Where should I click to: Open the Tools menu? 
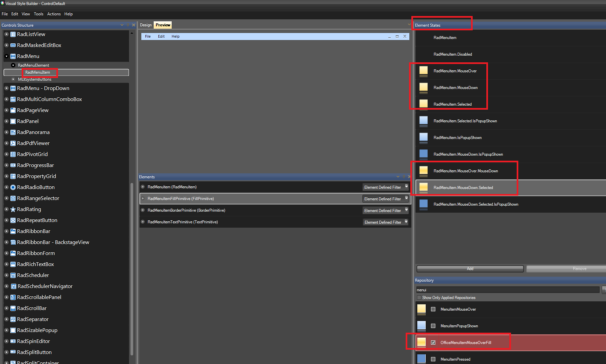(39, 14)
